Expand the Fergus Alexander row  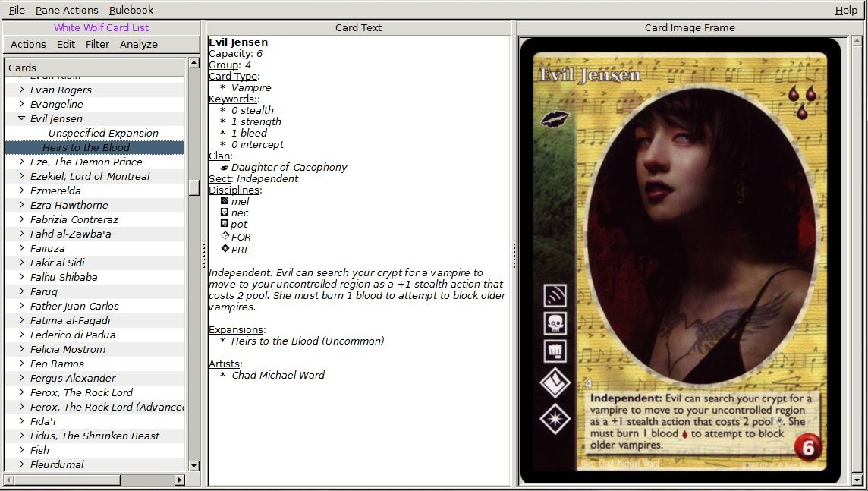click(21, 377)
